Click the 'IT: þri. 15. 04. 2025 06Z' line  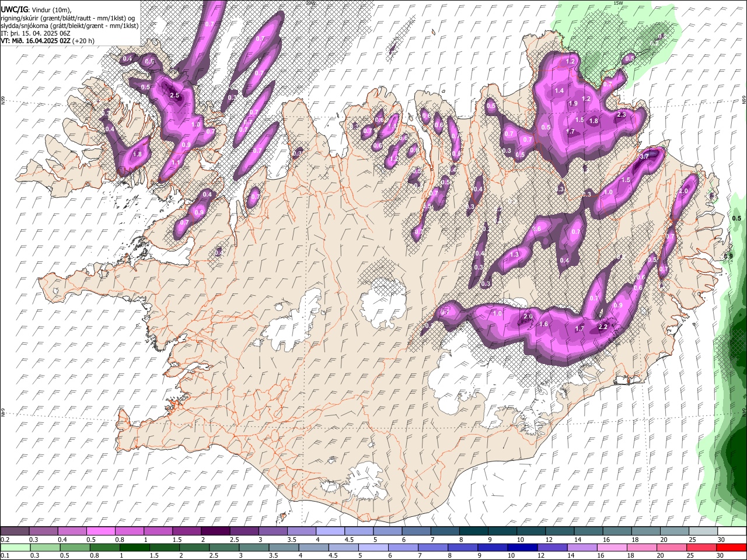[x=36, y=33]
